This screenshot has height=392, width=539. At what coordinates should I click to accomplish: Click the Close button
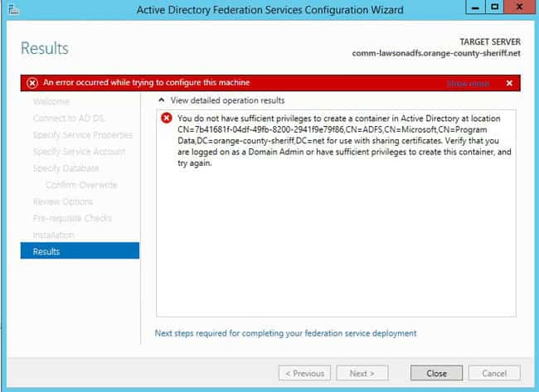pos(436,373)
